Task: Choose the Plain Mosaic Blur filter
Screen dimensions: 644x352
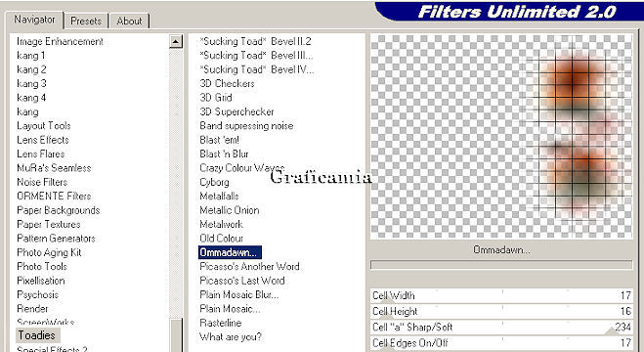Action: tap(239, 294)
